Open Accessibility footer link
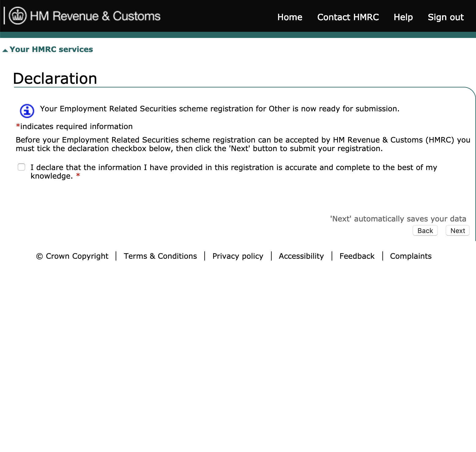 (x=301, y=256)
